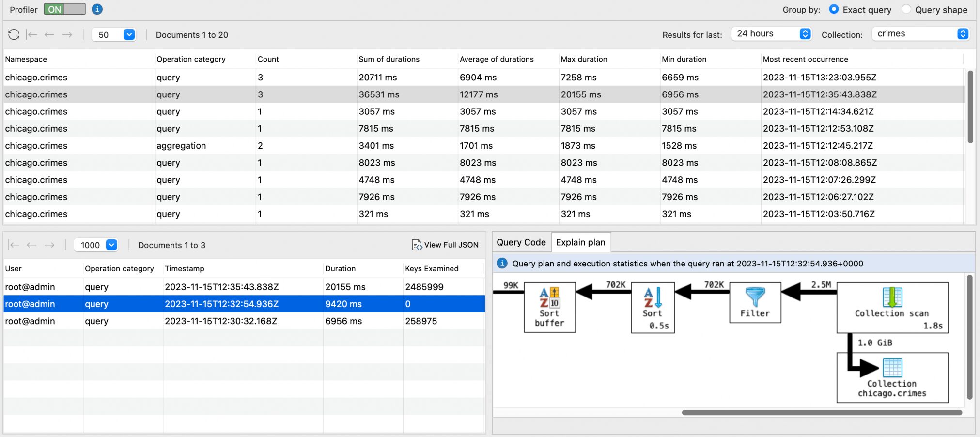980x437 pixels.
Task: Open the crimes collection dropdown
Action: [920, 34]
